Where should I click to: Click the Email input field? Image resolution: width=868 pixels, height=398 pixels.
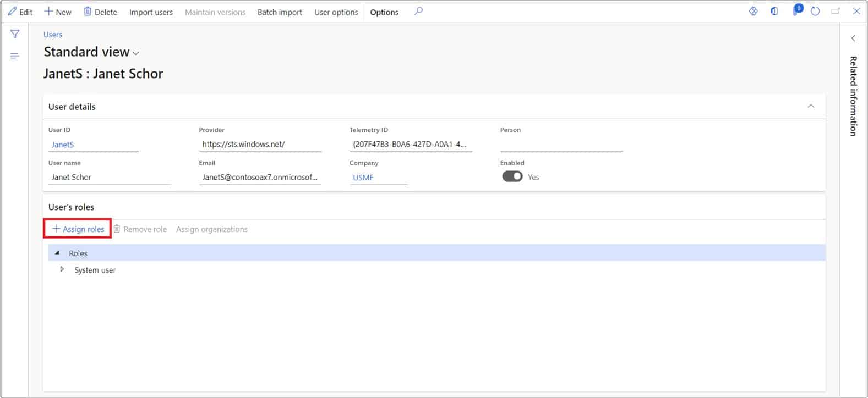(x=259, y=177)
